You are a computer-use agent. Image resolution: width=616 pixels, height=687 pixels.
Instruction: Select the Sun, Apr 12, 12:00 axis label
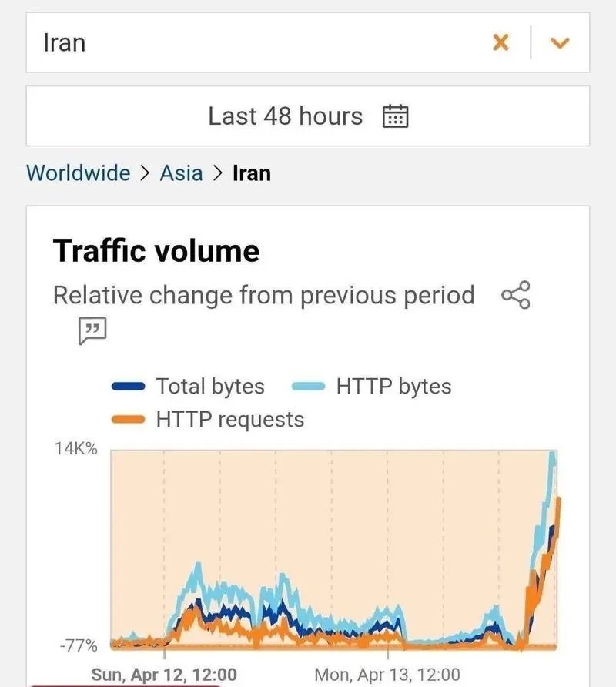(164, 675)
